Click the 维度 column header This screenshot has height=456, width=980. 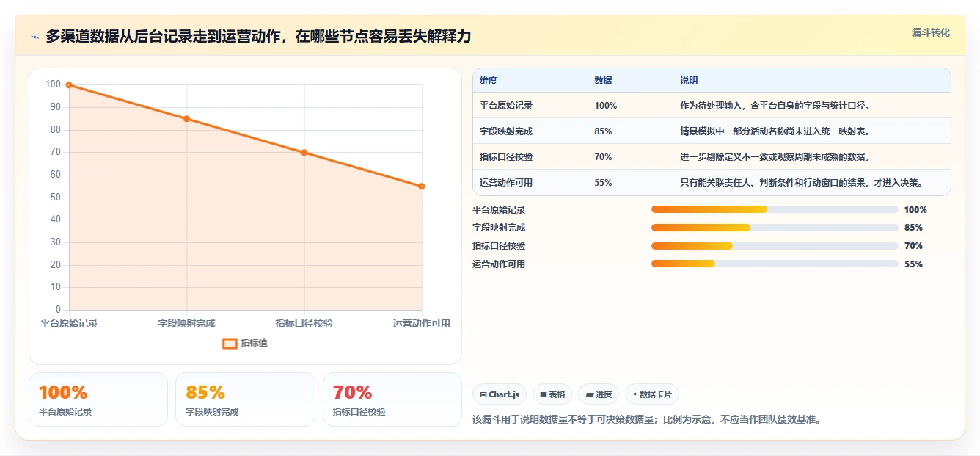pyautogui.click(x=489, y=81)
